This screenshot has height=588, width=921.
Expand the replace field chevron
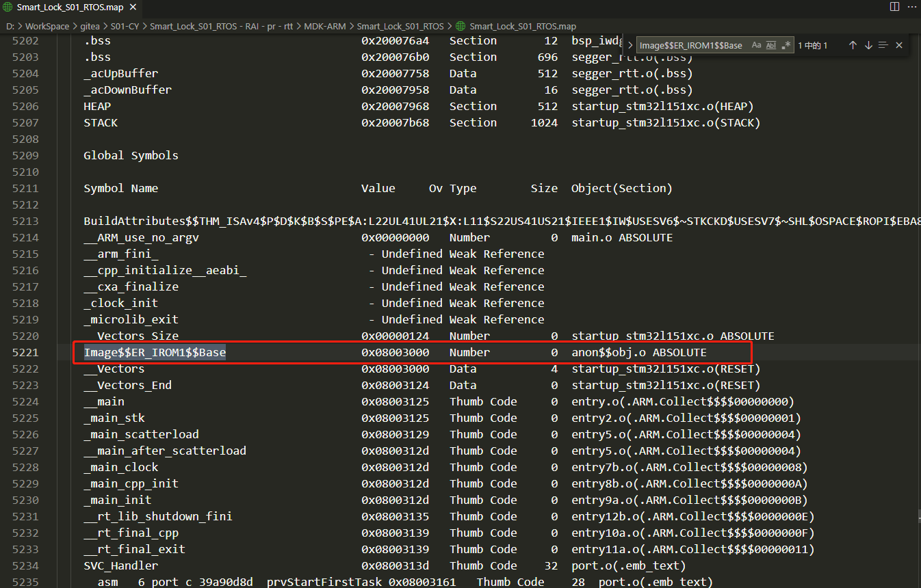(x=630, y=45)
